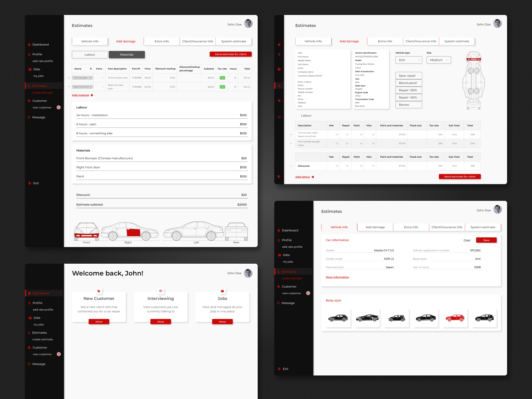Deselect the checkbox beside the Discounts row
This screenshot has height=399, width=532.
coord(291,166)
